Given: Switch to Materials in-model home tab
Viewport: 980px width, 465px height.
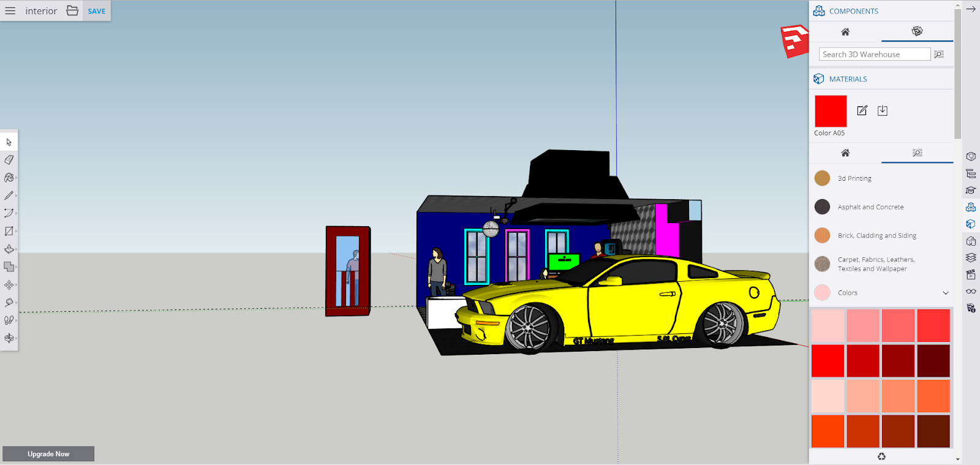Looking at the screenshot, I should (x=845, y=153).
